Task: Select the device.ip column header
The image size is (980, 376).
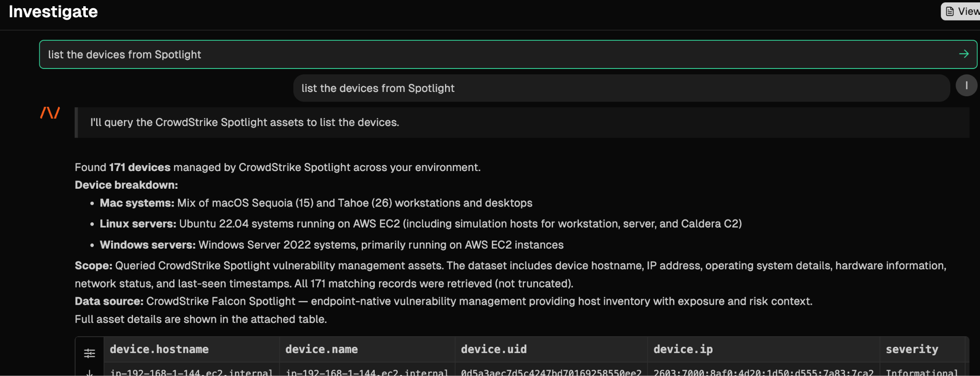Action: [683, 349]
